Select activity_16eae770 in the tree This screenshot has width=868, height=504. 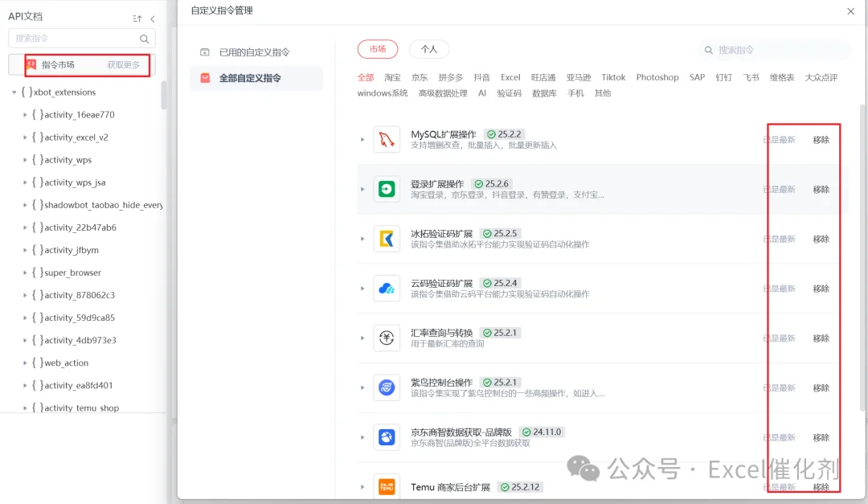click(79, 115)
